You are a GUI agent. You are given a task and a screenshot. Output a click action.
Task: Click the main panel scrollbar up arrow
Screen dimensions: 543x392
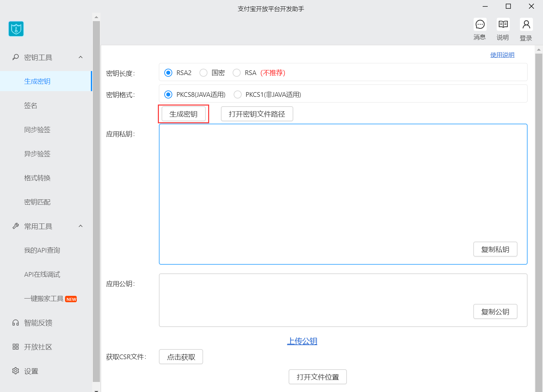coord(539,50)
